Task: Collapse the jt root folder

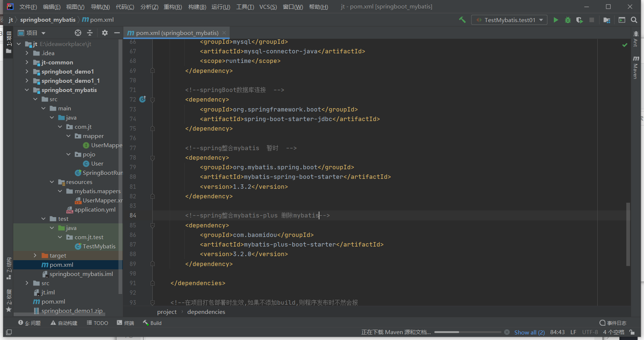Action: (x=19, y=44)
